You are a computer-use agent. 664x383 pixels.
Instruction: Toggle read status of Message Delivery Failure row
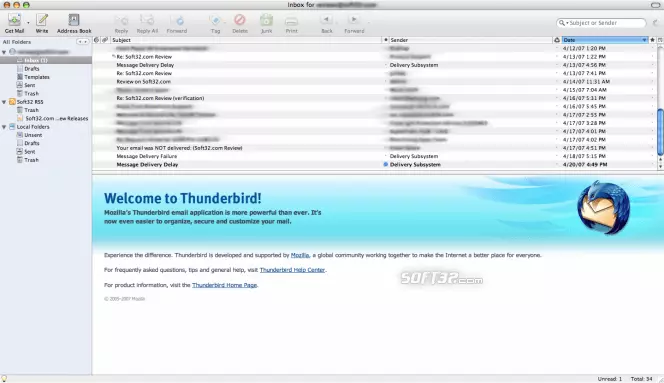pos(386,156)
